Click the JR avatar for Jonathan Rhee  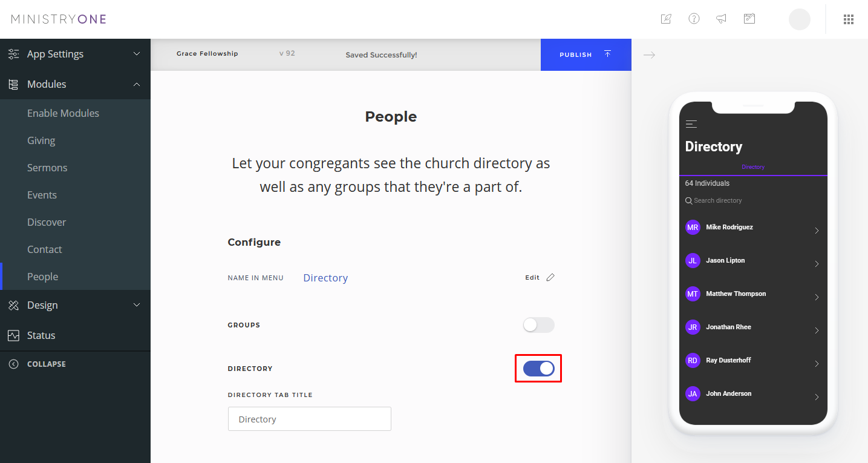(x=693, y=327)
